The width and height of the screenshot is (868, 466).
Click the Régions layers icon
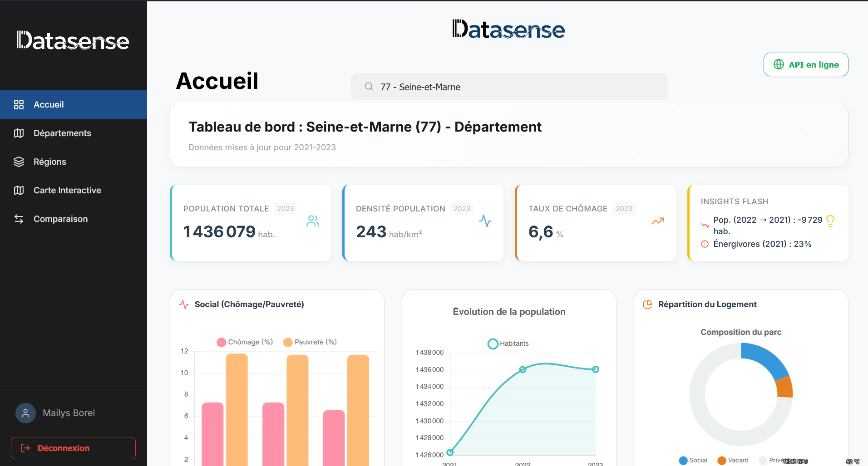tap(19, 162)
